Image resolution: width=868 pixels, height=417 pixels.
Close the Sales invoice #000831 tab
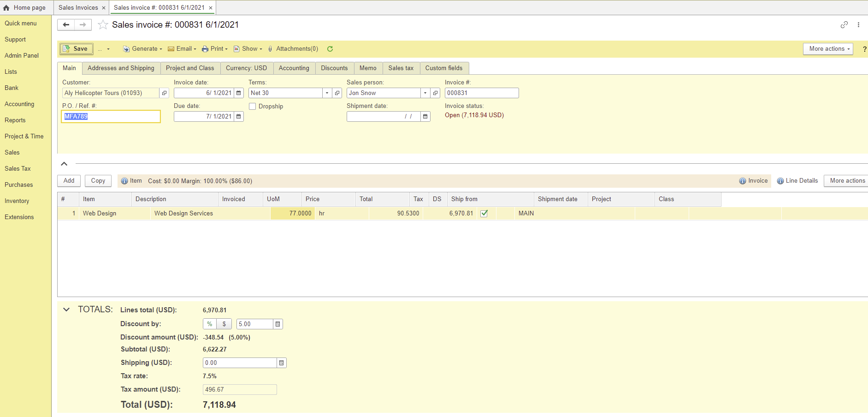(211, 8)
